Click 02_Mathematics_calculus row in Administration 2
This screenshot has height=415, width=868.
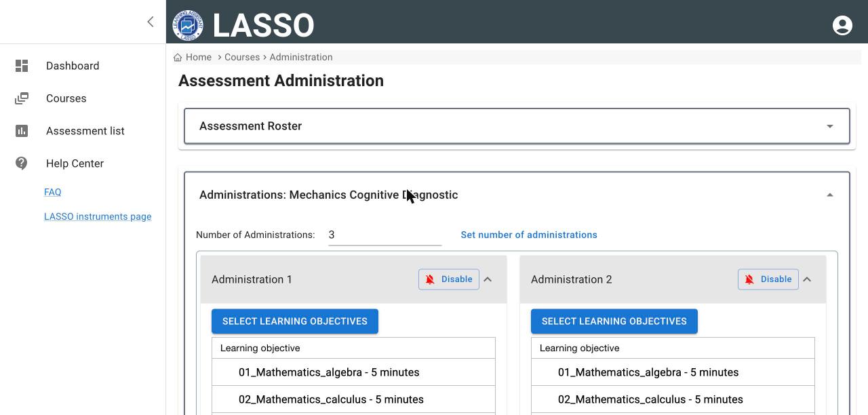point(673,399)
